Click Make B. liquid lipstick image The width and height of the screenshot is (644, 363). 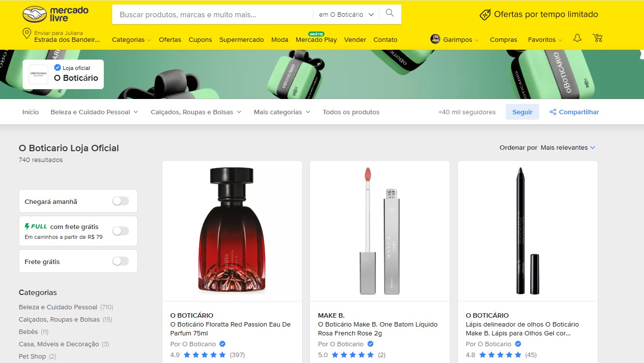[380, 231]
